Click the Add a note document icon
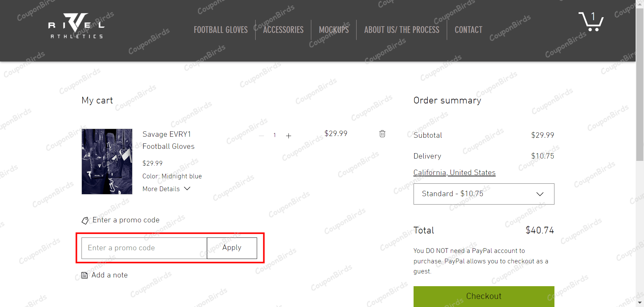The height and width of the screenshot is (307, 644). click(84, 275)
